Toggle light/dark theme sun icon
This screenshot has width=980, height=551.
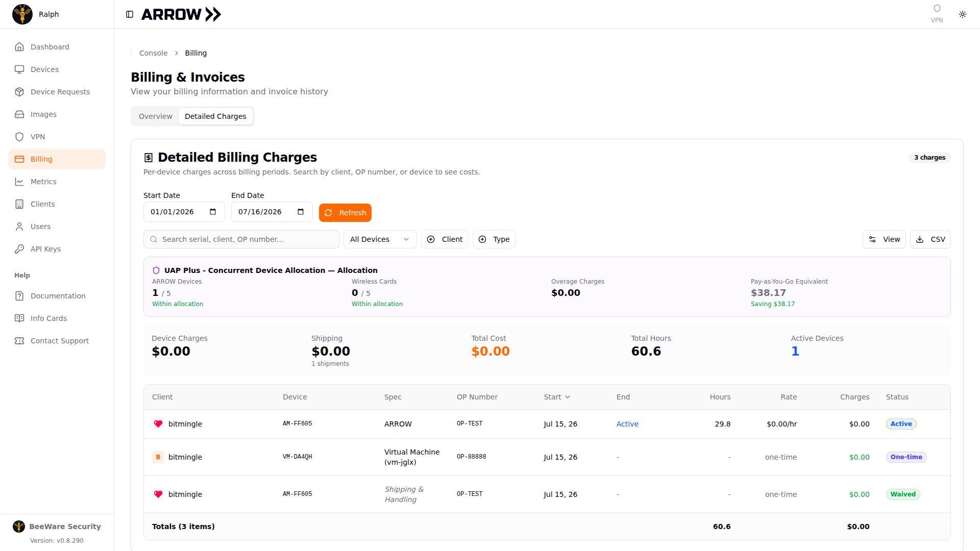point(963,14)
